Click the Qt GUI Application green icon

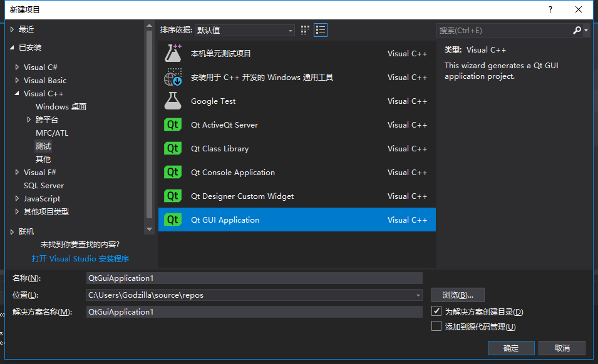[173, 220]
